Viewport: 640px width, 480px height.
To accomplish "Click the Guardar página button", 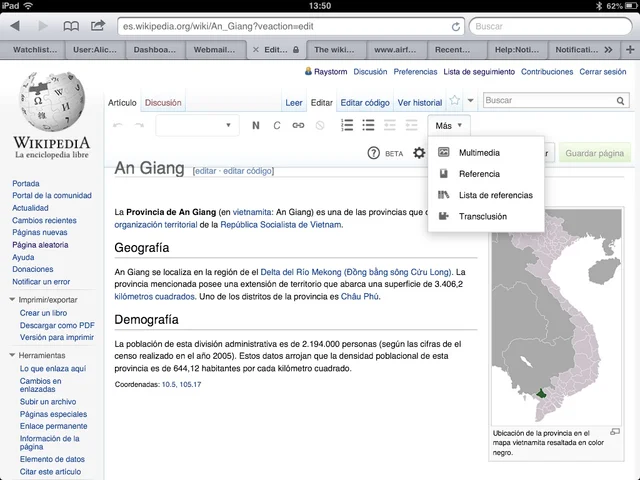I will [x=595, y=153].
